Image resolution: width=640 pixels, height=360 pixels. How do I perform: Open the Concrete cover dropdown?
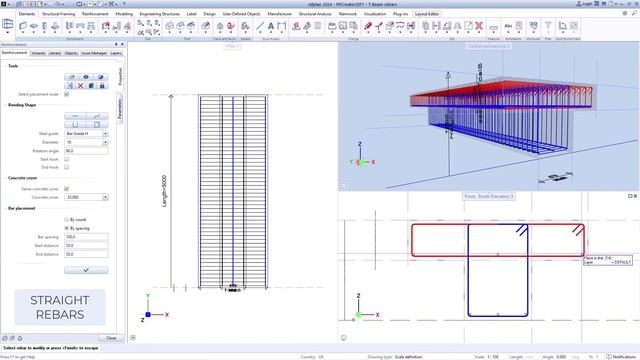tap(105, 197)
